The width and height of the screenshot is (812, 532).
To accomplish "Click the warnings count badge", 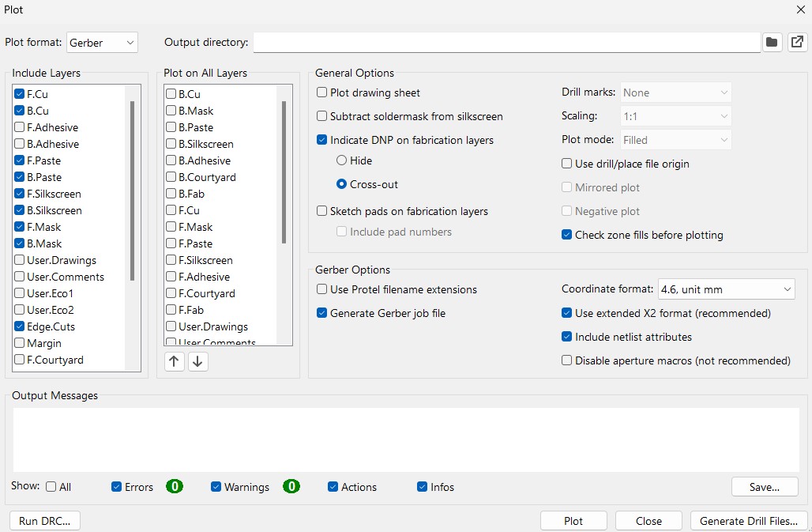I will tap(291, 487).
